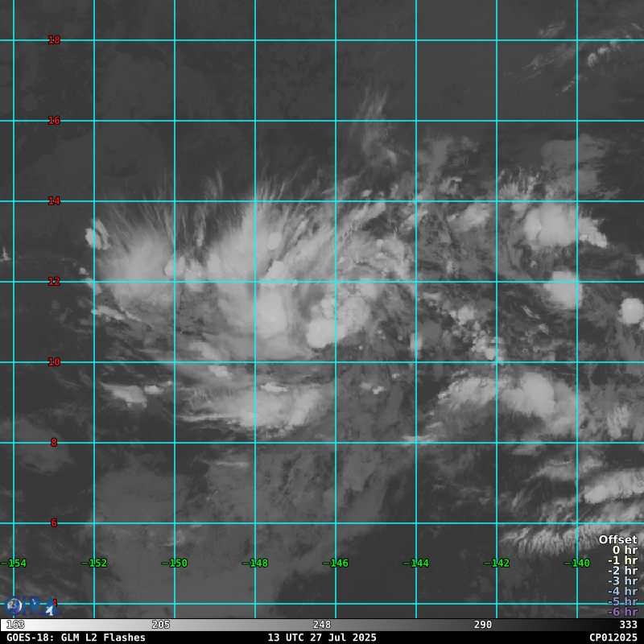644x644 pixels.
Task: Click the 163 value on the colorbar
Action: tap(15, 625)
